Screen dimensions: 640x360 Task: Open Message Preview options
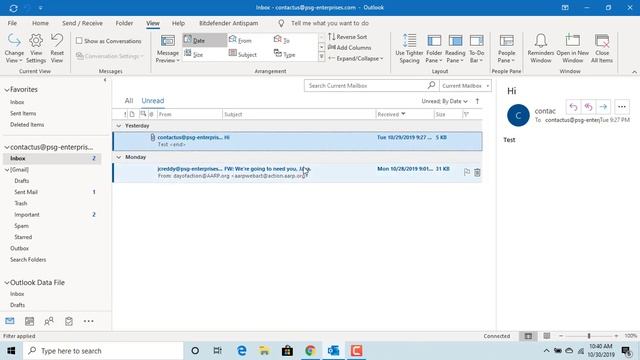[167, 49]
